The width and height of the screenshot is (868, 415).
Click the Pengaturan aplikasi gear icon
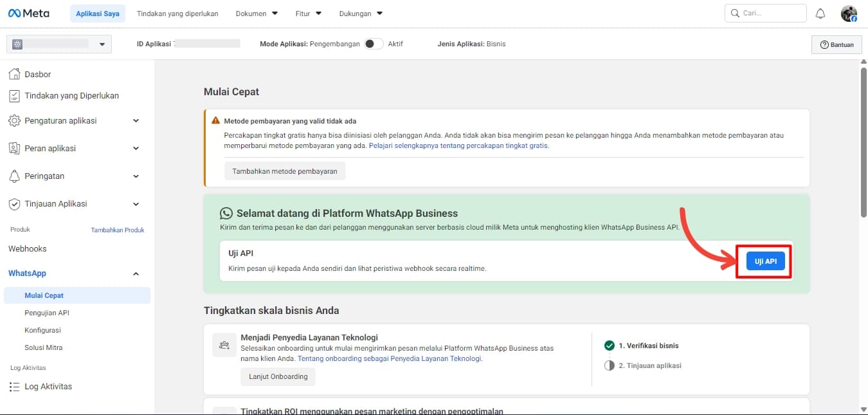pyautogui.click(x=14, y=121)
